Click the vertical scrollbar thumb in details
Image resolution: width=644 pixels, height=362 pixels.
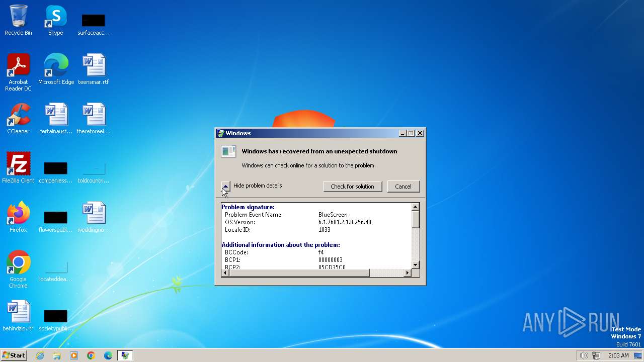point(415,219)
